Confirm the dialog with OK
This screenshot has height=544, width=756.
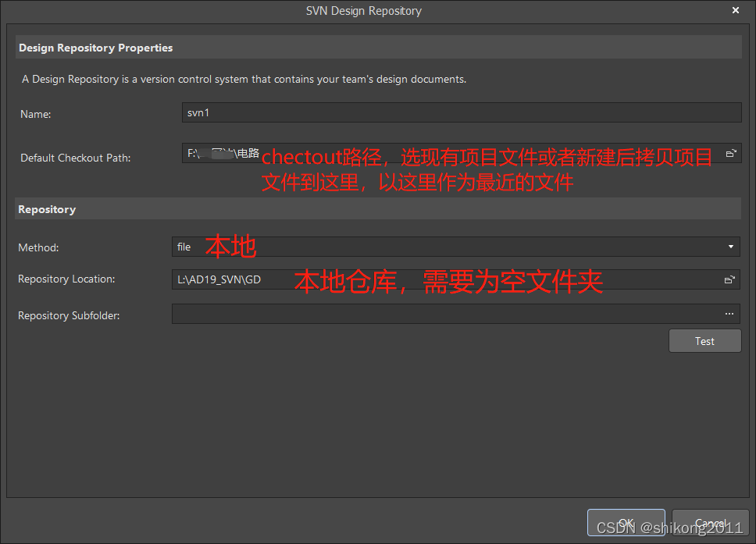(x=626, y=523)
